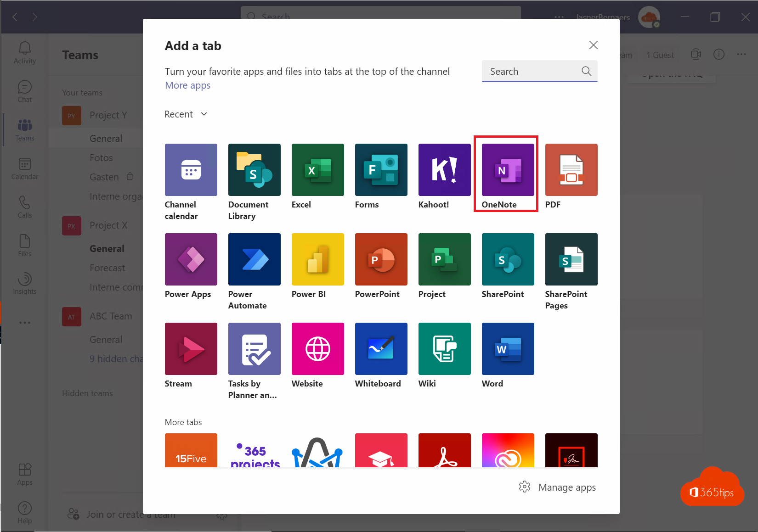Open the Recent filter dropdown
Screen dimensions: 758x532
(x=186, y=114)
